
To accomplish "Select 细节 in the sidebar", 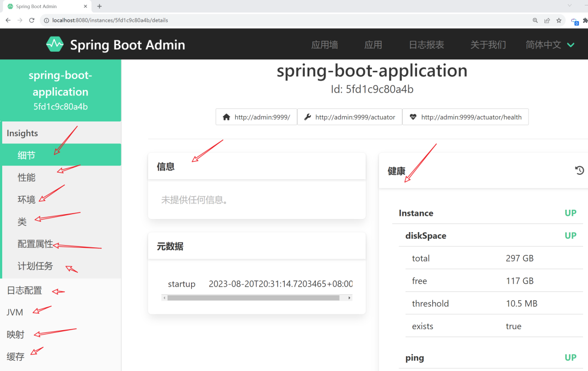I will [62, 155].
